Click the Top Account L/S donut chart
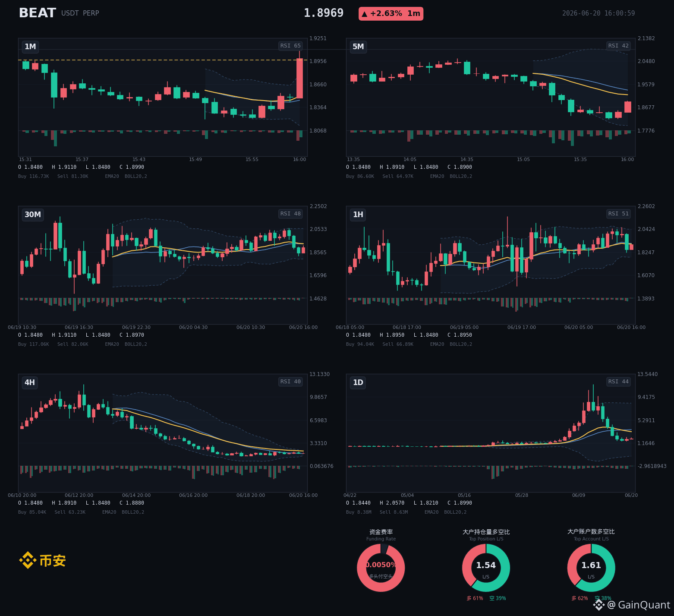The image size is (674, 616). pyautogui.click(x=591, y=568)
